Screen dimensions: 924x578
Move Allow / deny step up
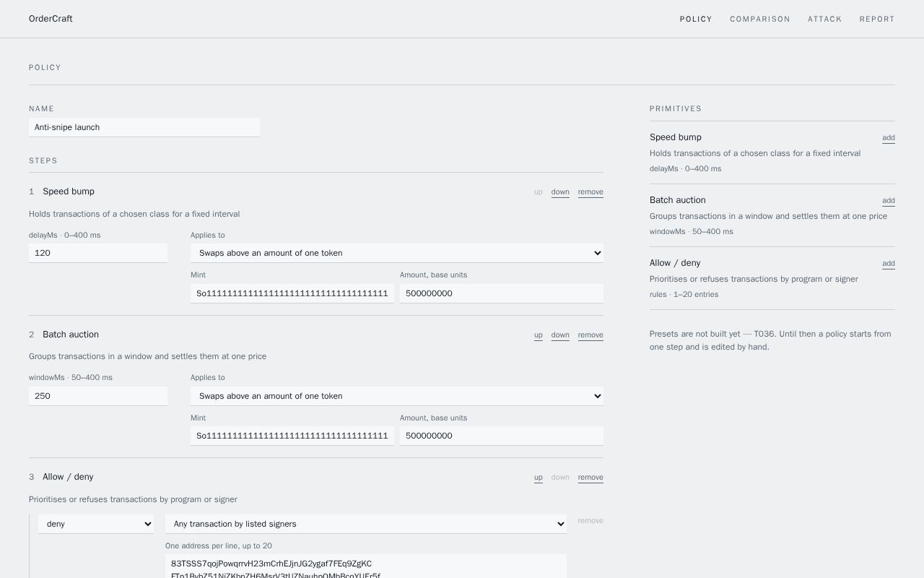(539, 478)
